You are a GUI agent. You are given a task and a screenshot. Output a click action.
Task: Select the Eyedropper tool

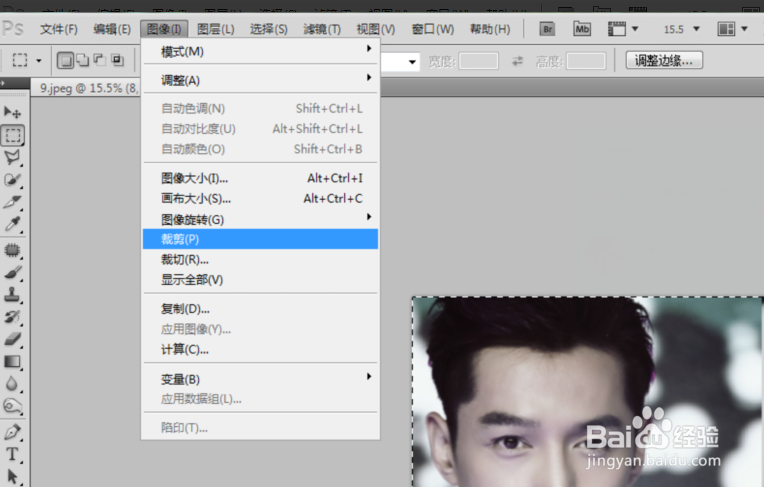point(12,224)
